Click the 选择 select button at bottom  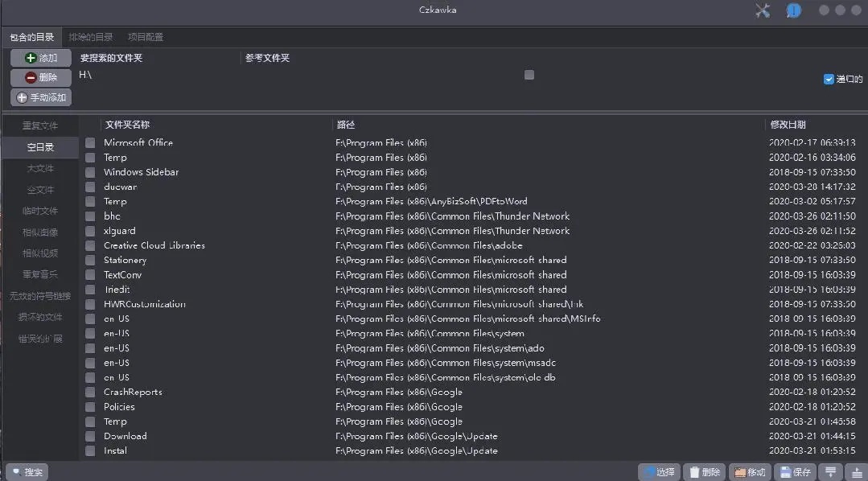(659, 472)
